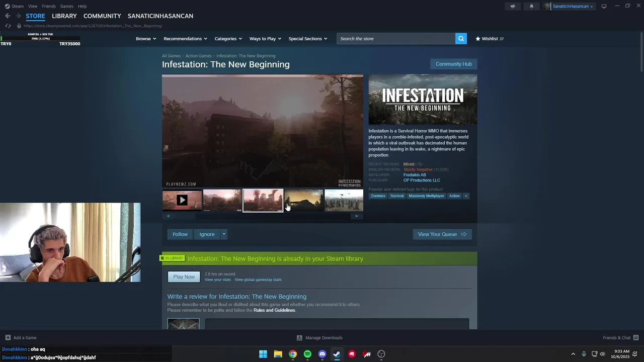Select the STORE tab

[35, 16]
